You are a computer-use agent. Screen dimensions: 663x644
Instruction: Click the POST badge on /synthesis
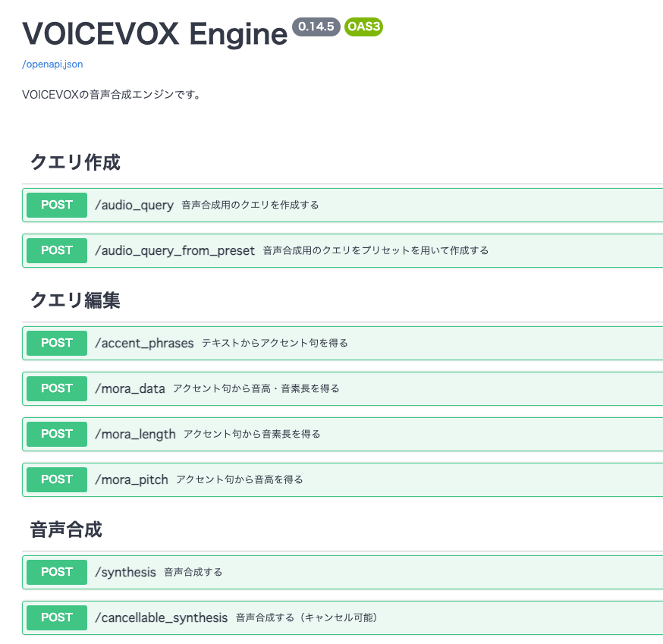(x=56, y=572)
